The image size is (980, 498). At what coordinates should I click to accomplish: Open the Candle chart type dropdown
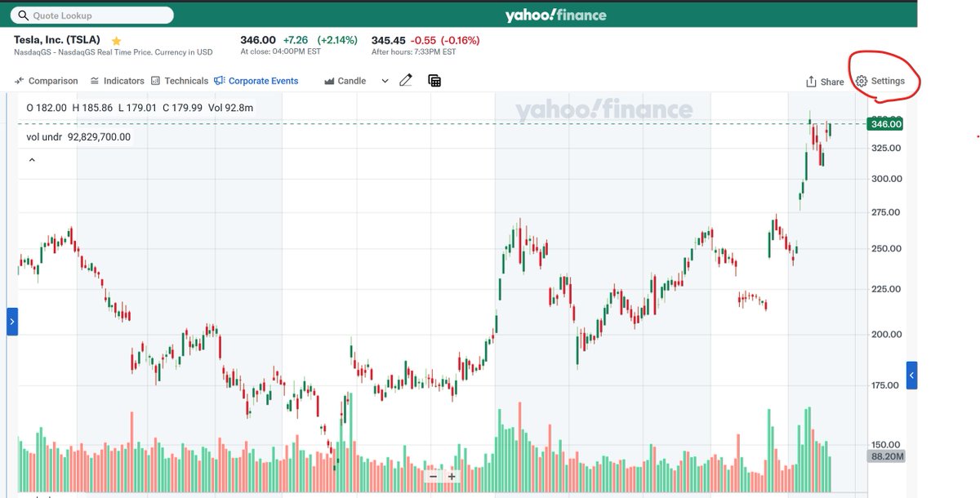pos(356,81)
